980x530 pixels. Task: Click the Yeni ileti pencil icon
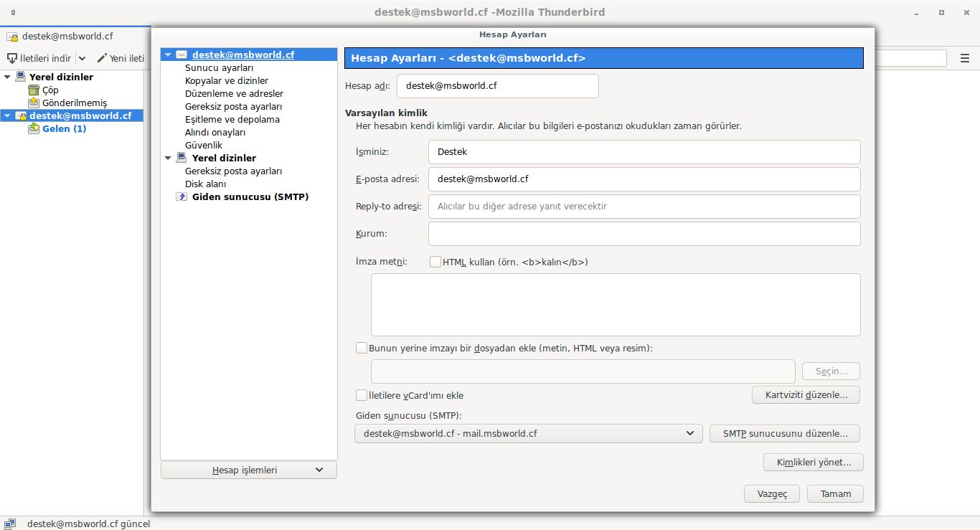coord(102,58)
